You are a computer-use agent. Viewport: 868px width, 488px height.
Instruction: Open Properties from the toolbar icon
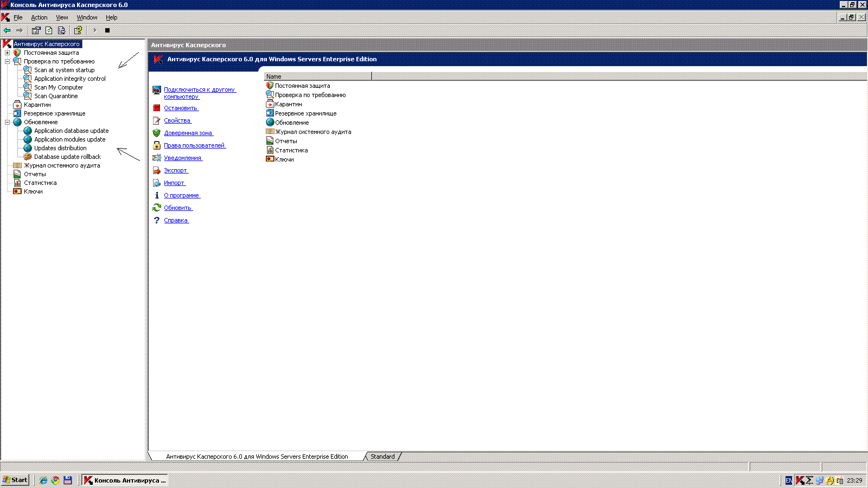point(36,30)
